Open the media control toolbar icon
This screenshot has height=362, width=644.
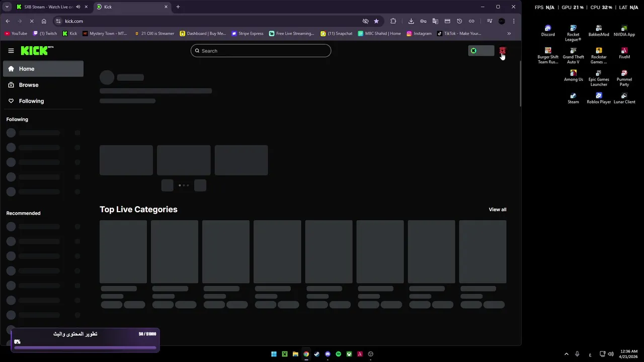click(x=490, y=21)
